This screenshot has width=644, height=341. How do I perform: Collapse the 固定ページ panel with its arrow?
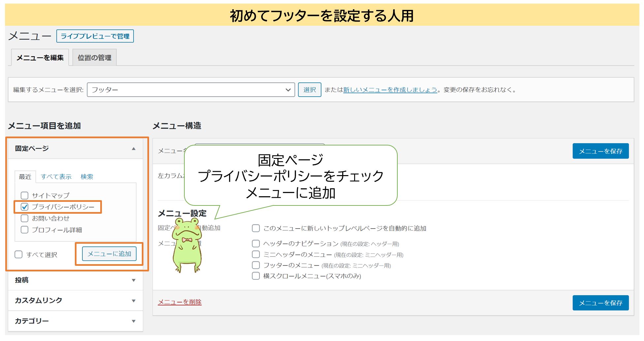click(x=134, y=149)
